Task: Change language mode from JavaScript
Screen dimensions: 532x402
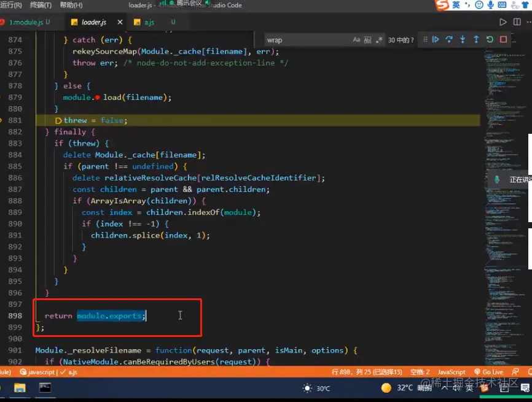Action: click(452, 372)
